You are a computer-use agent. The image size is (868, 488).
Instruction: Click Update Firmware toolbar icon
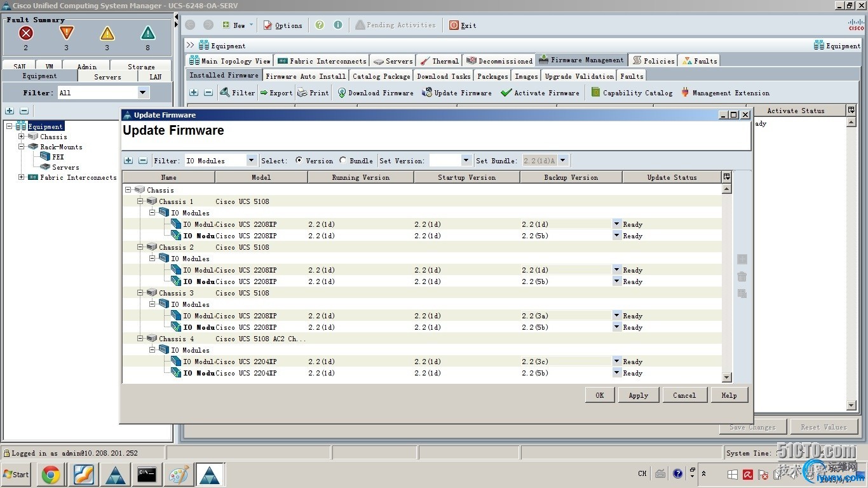(x=428, y=93)
